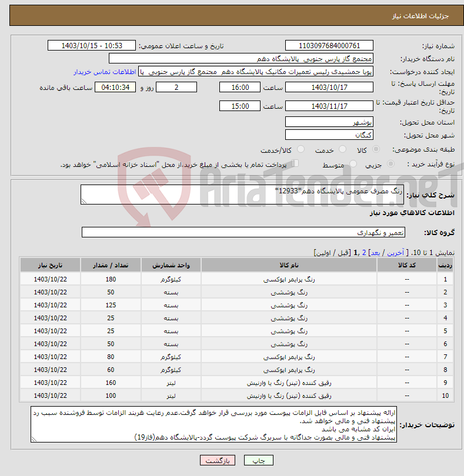The width and height of the screenshot is (464, 476).
Task: Select row 3 رنگ پوششی item name
Action: [x=289, y=305]
